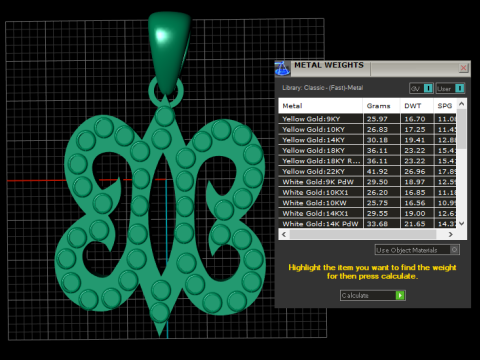This screenshot has height=360, width=480.
Task: Click the Calculate button
Action: (x=373, y=295)
